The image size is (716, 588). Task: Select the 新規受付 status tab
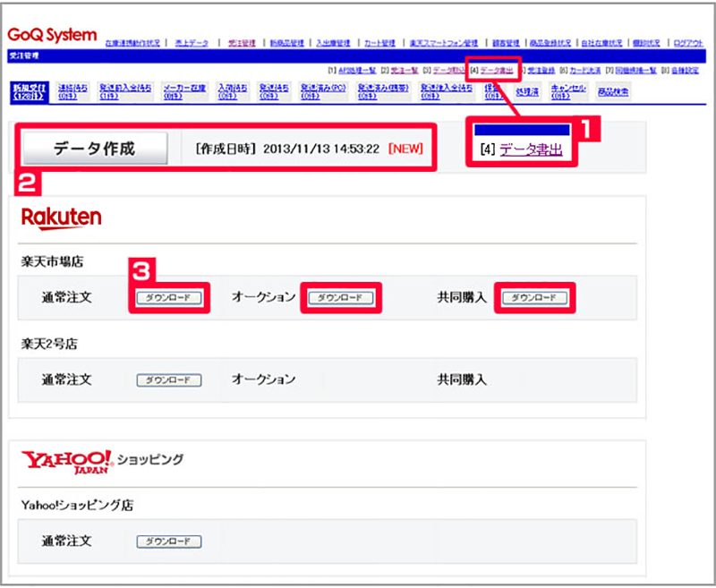pyautogui.click(x=30, y=92)
